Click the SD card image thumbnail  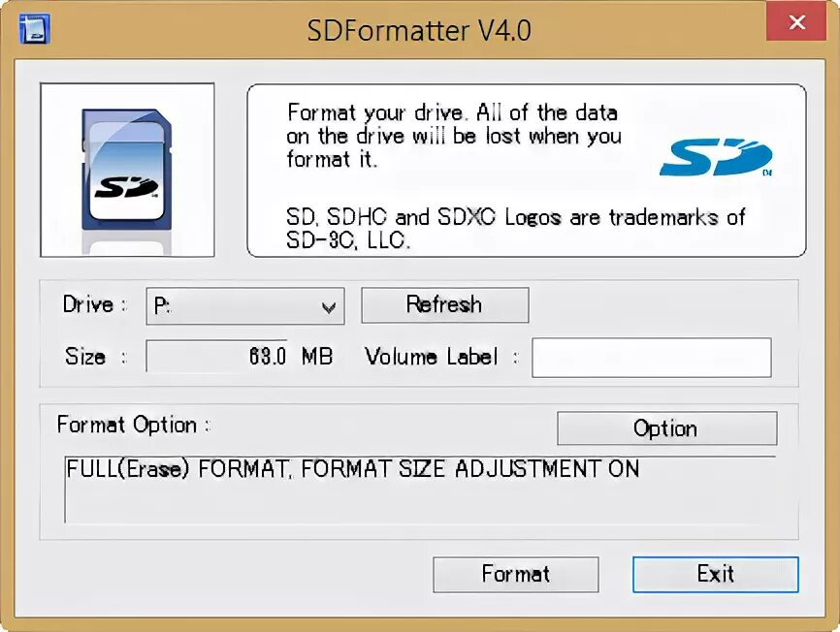pyautogui.click(x=127, y=171)
